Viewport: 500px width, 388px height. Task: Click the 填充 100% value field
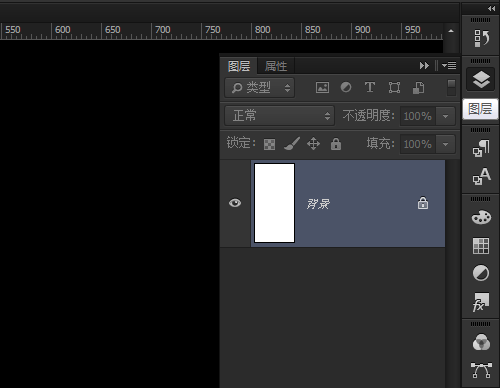[418, 144]
